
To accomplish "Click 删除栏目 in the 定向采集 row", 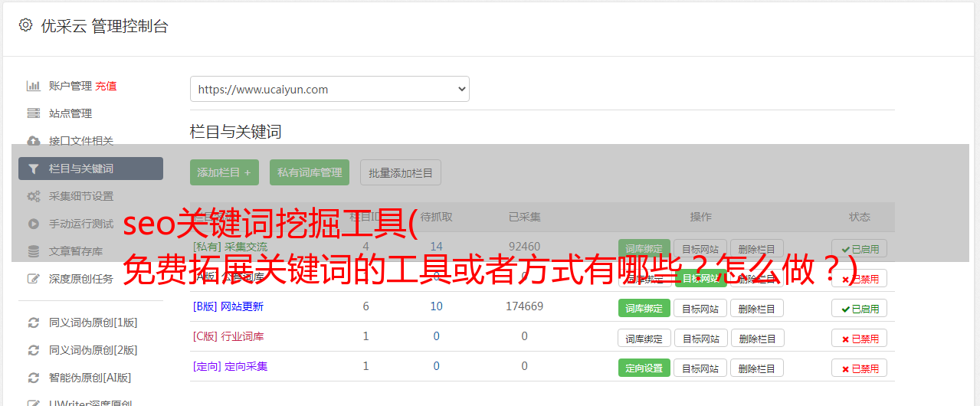I will click(x=757, y=368).
